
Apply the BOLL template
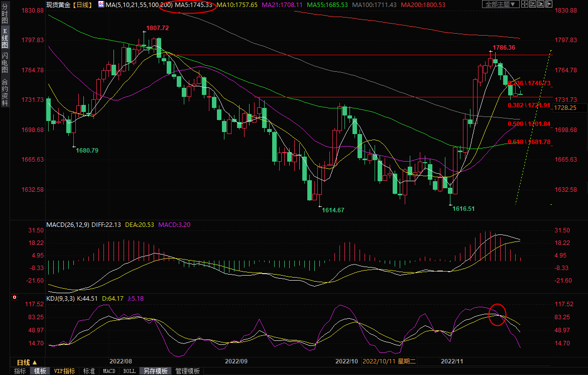pos(129,371)
